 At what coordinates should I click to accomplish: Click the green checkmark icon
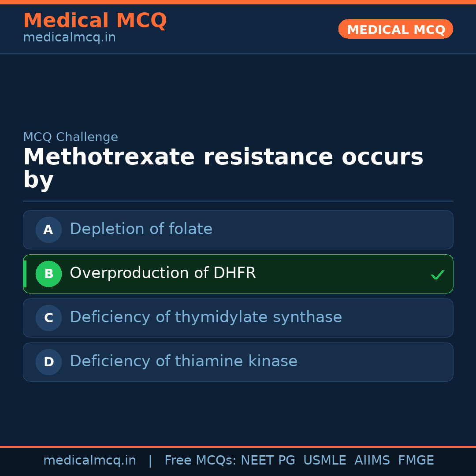point(437,275)
